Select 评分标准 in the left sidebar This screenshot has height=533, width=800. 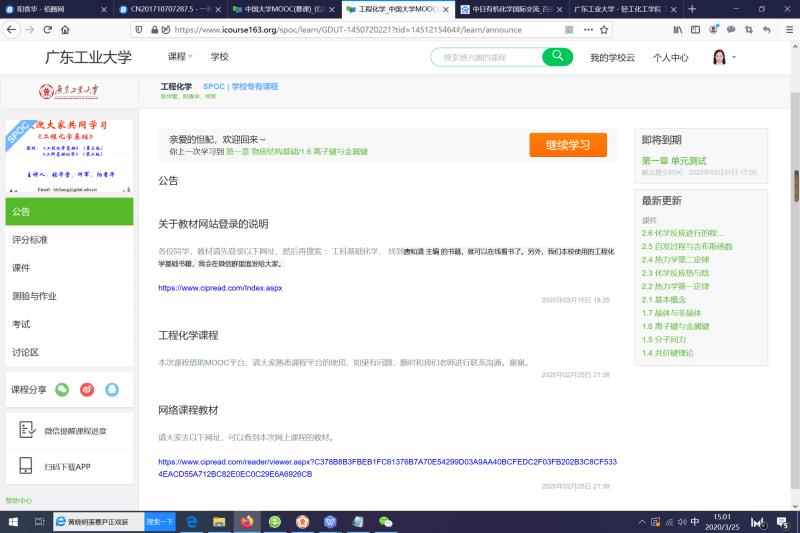30,240
